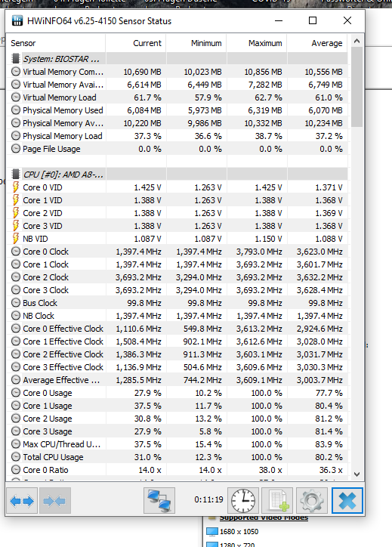Select the Core 1 Usage row label
The height and width of the screenshot is (547, 392).
point(48,406)
